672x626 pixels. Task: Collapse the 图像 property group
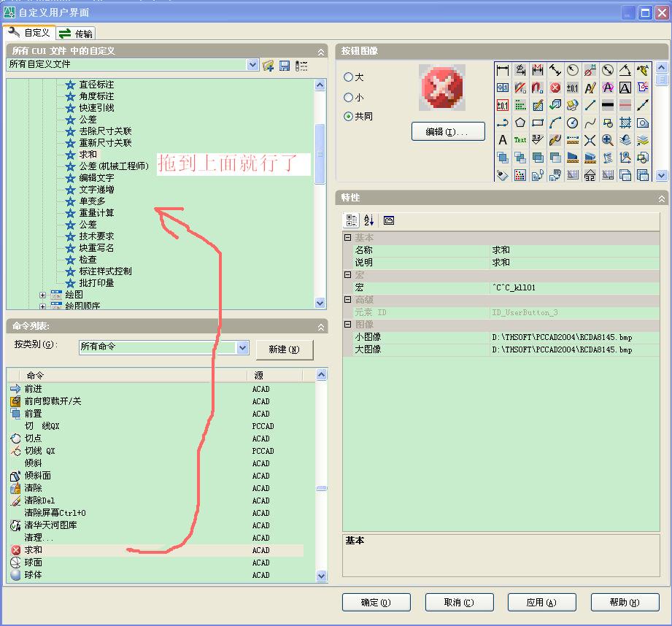click(348, 325)
